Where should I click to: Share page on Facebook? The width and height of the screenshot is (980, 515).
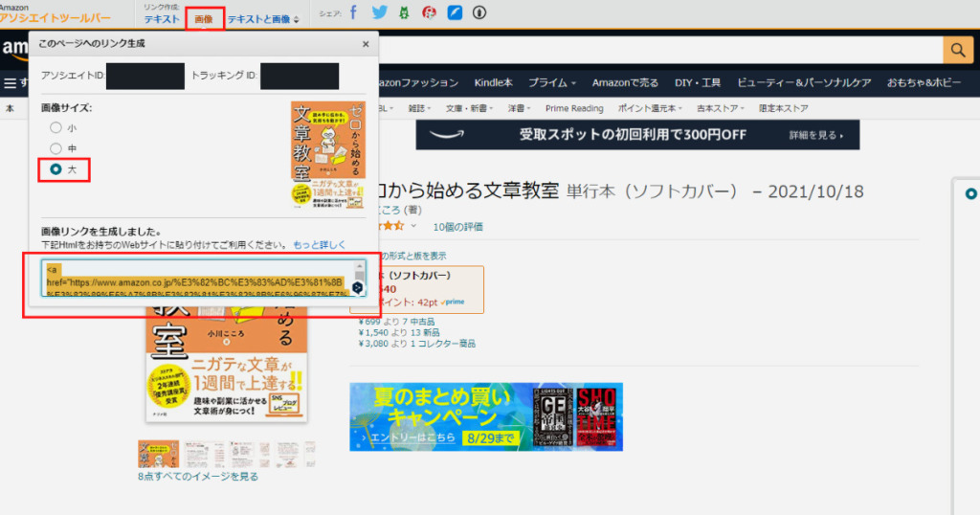pyautogui.click(x=354, y=12)
